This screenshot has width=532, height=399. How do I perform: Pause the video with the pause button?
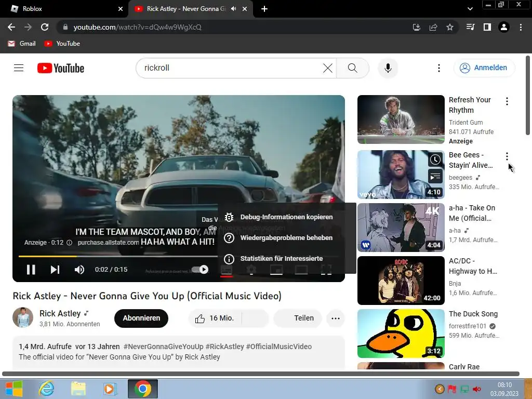(x=31, y=270)
